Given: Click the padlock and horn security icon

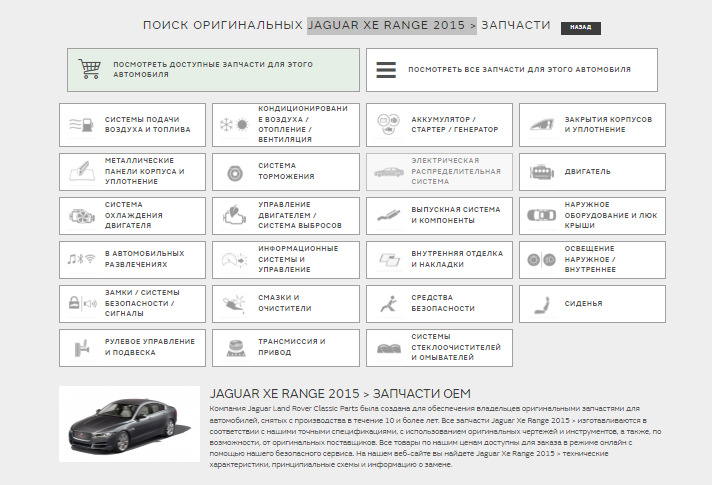Looking at the screenshot, I should click(x=82, y=303).
